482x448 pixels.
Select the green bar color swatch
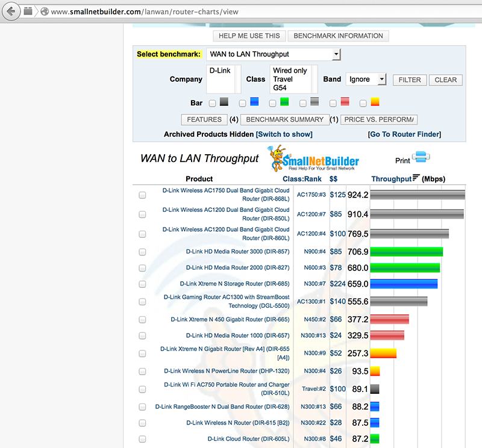click(x=284, y=102)
